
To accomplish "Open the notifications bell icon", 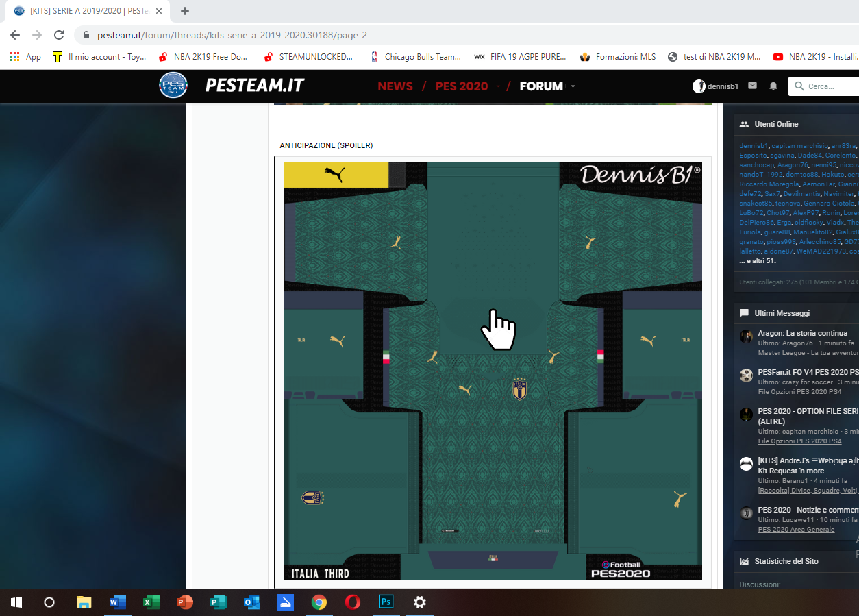I will [x=773, y=86].
